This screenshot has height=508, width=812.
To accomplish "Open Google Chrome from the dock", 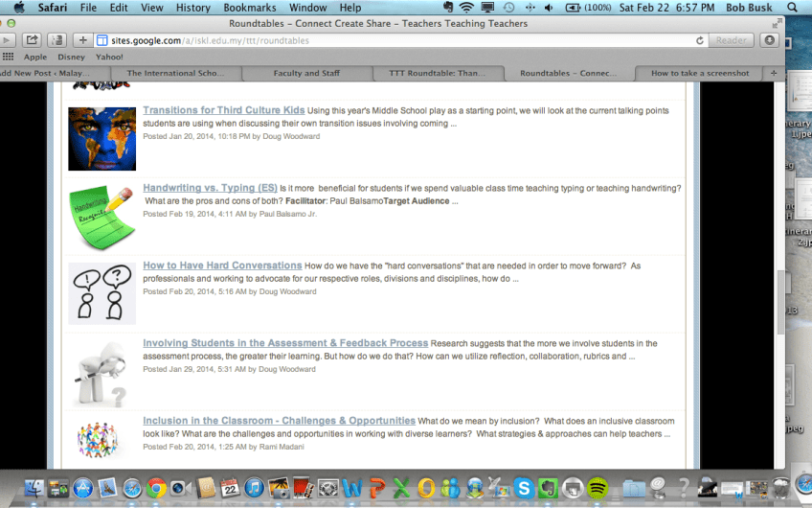I will (x=157, y=489).
